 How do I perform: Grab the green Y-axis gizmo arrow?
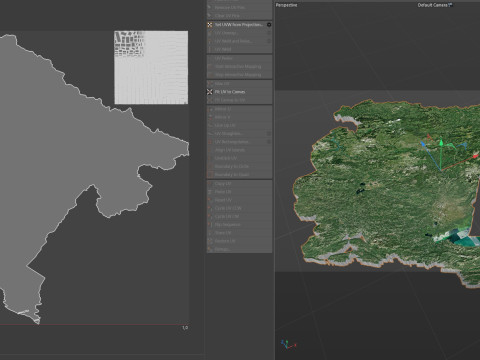click(441, 143)
